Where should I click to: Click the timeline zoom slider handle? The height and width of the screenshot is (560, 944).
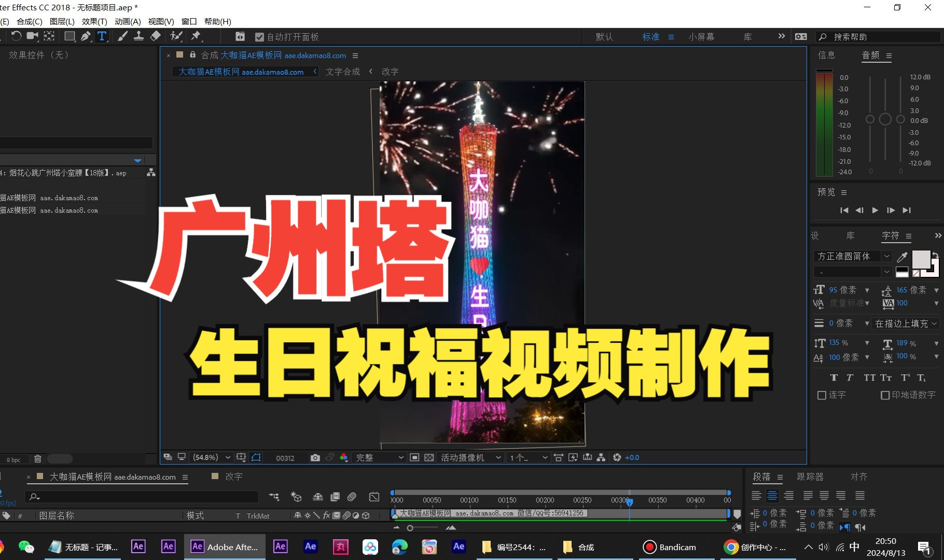[410, 528]
